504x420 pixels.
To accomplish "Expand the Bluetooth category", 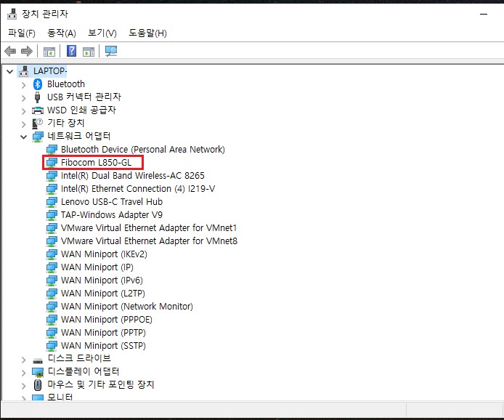I will [23, 85].
